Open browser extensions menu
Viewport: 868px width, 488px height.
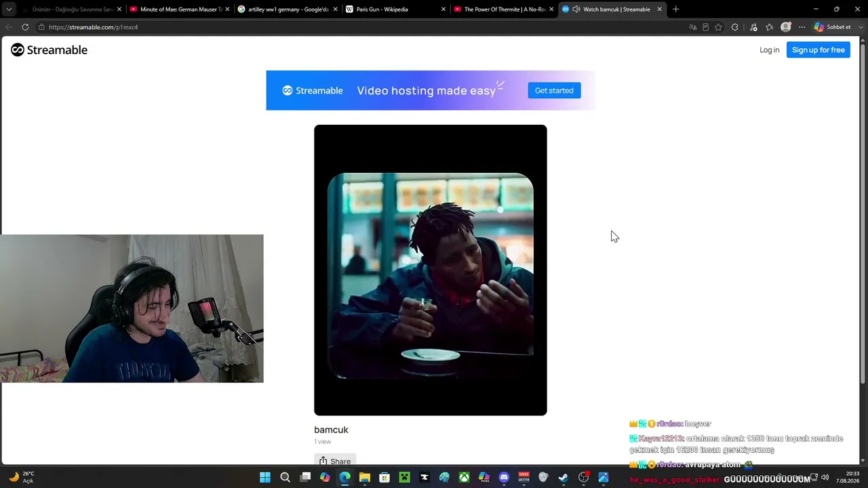click(735, 27)
